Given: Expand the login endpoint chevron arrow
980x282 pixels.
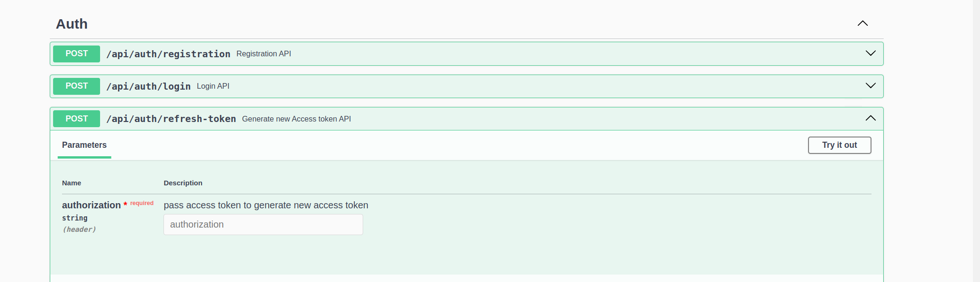Looking at the screenshot, I should coord(871,85).
